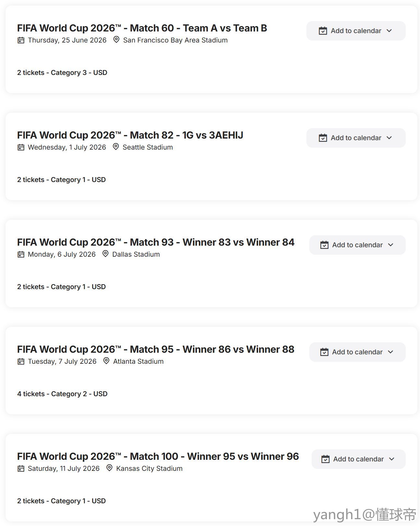Open Add to calendar chevron for Match 95
420x526 pixels.
(x=390, y=352)
